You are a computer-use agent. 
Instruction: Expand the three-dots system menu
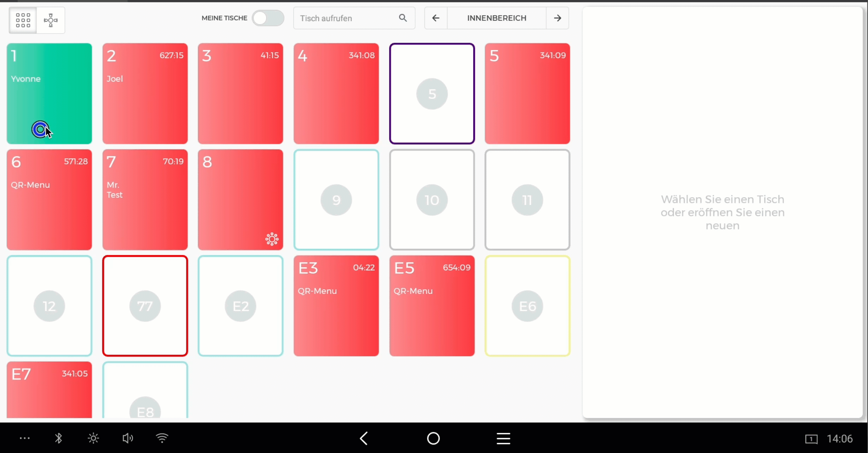pos(25,439)
